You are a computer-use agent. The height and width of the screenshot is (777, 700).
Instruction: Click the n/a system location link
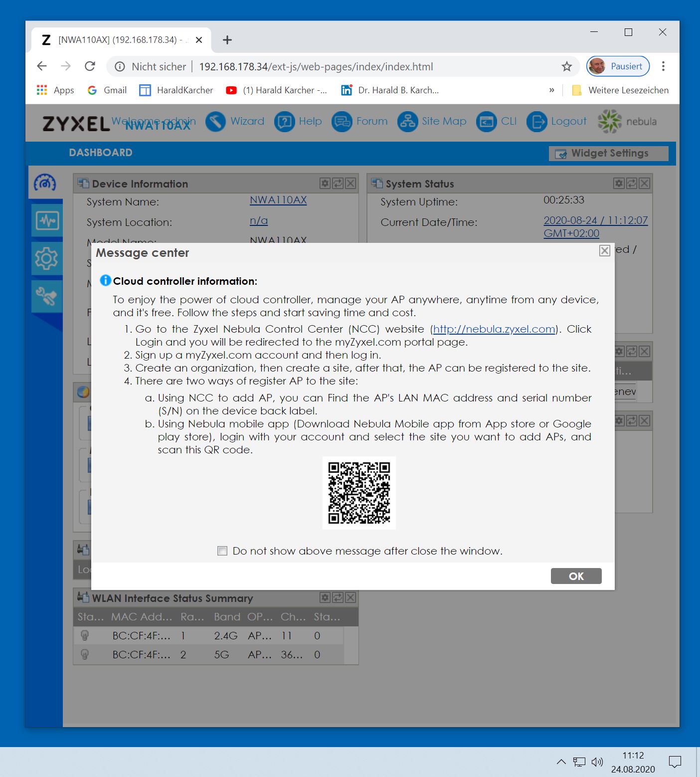tap(259, 220)
